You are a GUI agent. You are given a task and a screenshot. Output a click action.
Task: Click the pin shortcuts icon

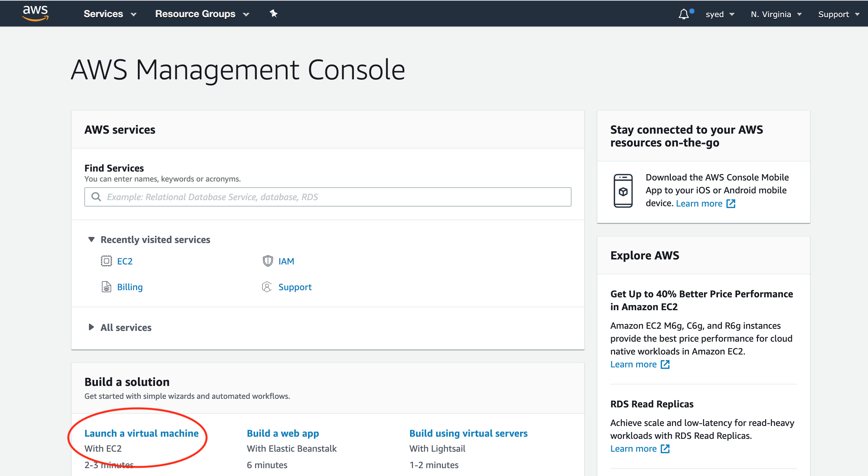click(273, 14)
